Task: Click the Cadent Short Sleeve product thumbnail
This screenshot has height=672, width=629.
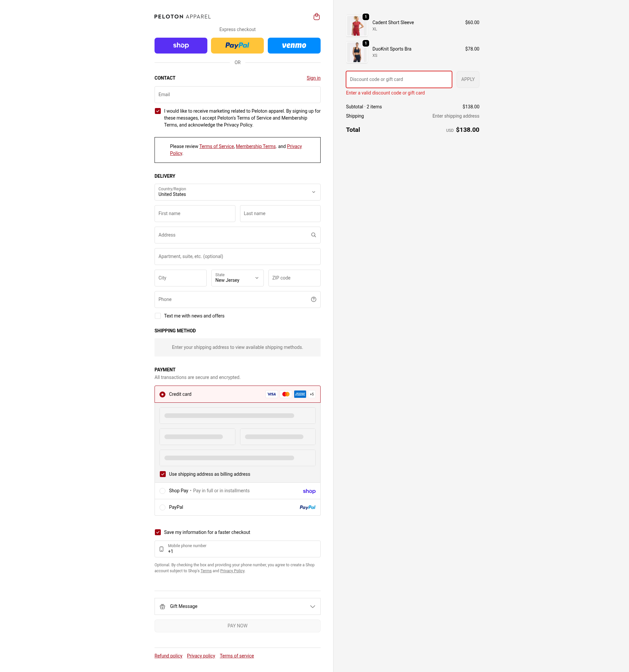Action: coord(356,26)
